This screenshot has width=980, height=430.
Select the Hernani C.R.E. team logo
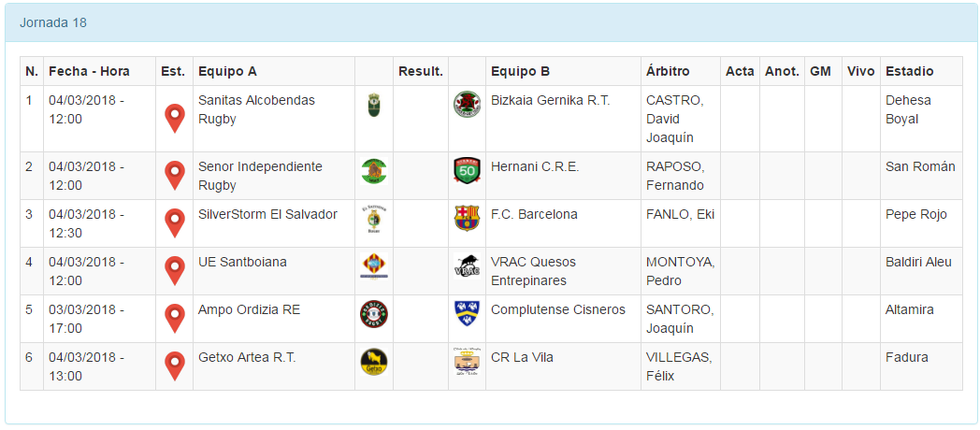click(466, 171)
